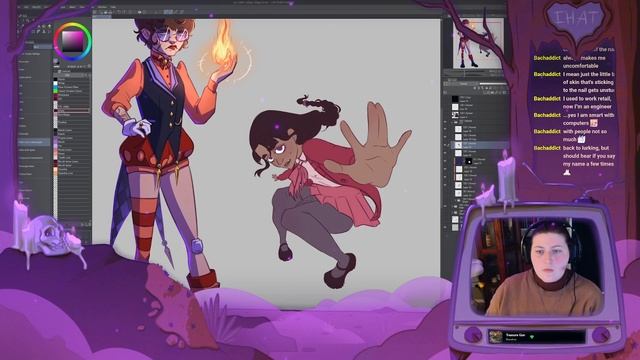Click the now-playing song widget under the webcam
This screenshot has height=360, width=640.
pyautogui.click(x=537, y=336)
